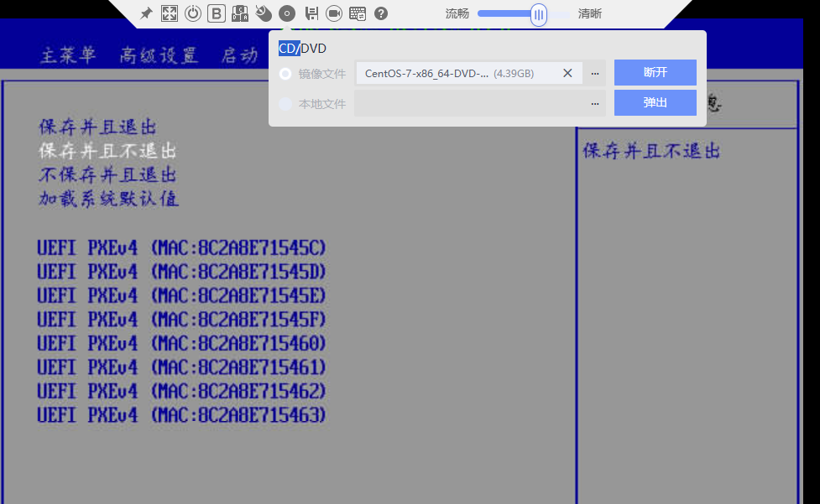This screenshot has width=820, height=504.
Task: Select 加载系统默认值 option
Action: [109, 199]
